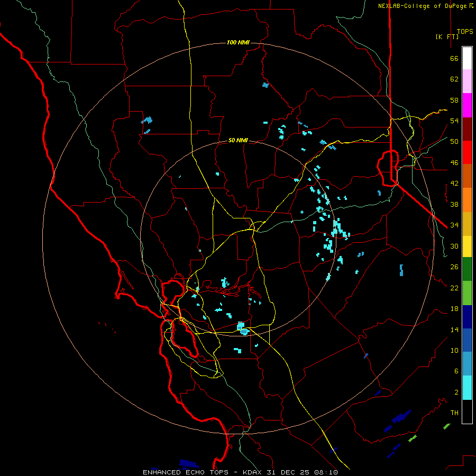The width and height of the screenshot is (476, 476).
Task: Click the medium blue 18 kft swatch
Action: click(x=467, y=340)
